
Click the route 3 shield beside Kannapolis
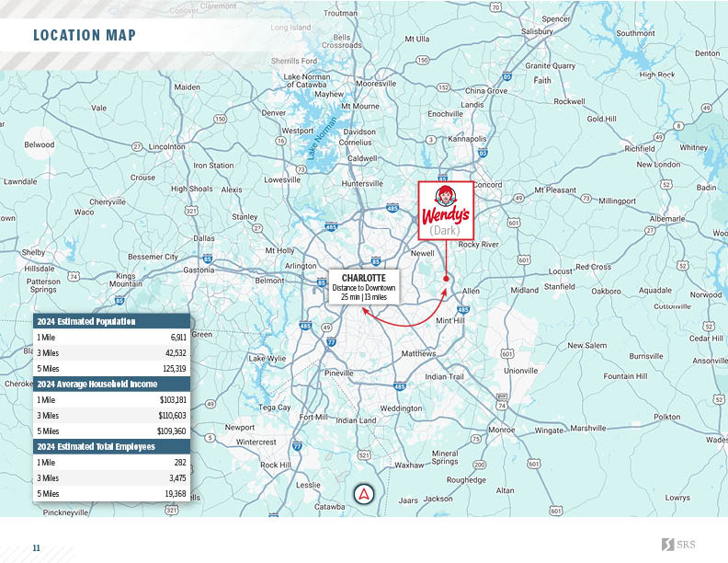(x=431, y=140)
